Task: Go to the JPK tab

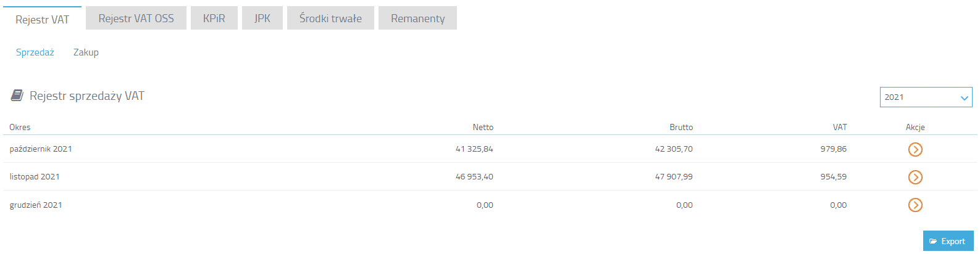Action: (262, 18)
